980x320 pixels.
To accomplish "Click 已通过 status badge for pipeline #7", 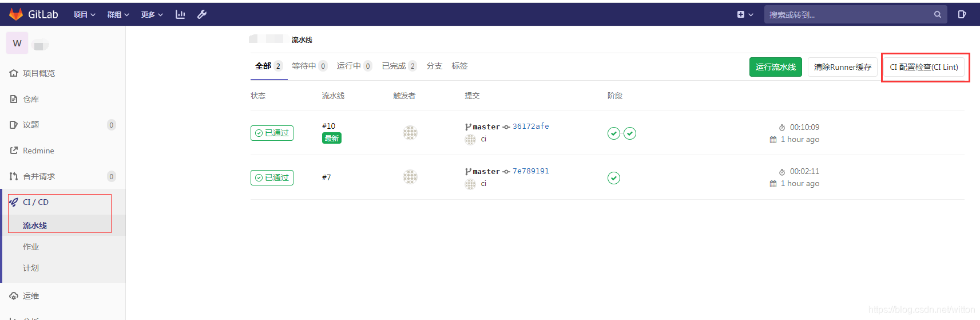I will click(272, 177).
